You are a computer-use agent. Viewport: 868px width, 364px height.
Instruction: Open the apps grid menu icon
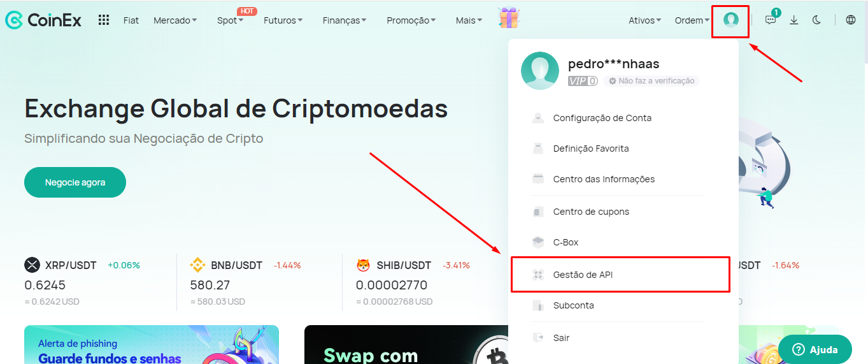tap(104, 20)
